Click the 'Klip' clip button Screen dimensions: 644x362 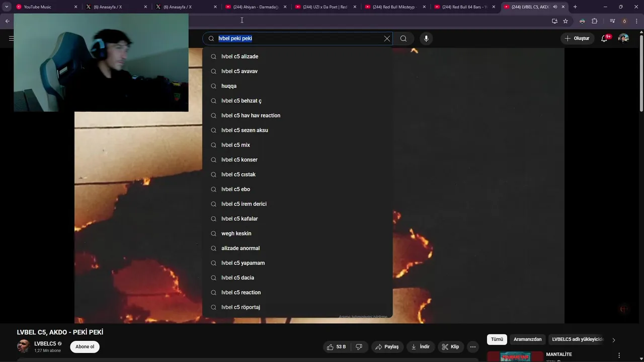point(450,347)
